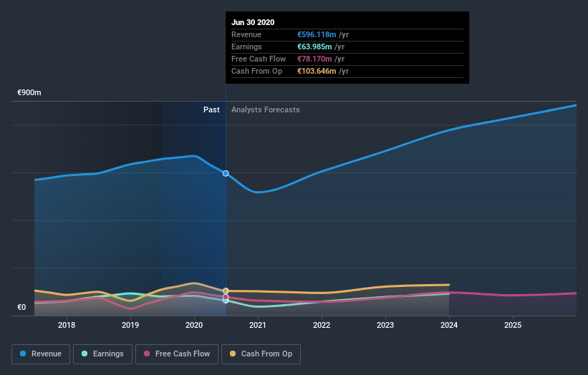Click the €63.985m earnings value
This screenshot has width=588, height=375.
pyautogui.click(x=314, y=47)
